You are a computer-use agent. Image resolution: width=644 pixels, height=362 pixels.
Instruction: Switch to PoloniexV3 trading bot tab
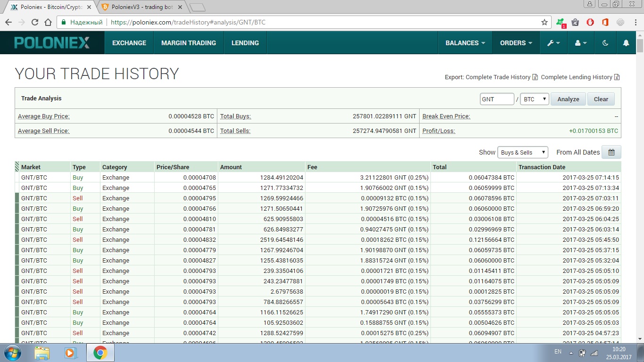[140, 7]
